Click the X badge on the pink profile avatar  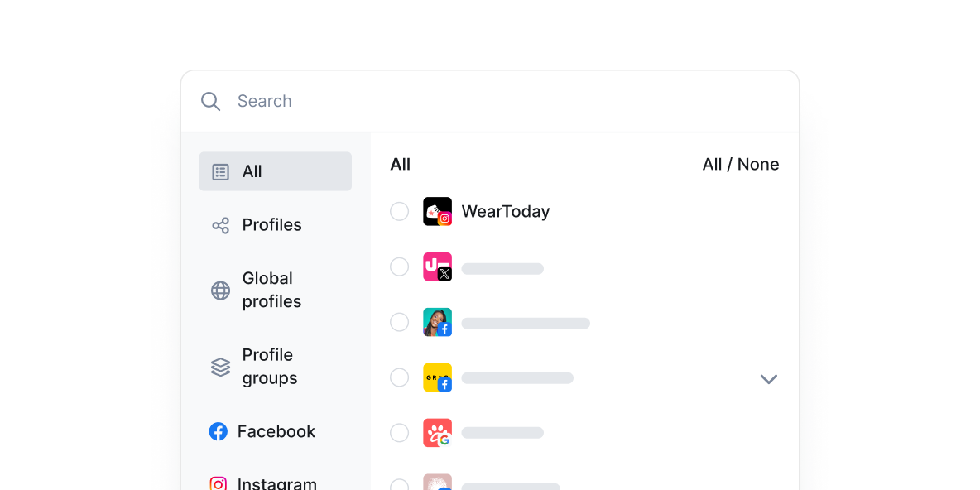tap(445, 274)
